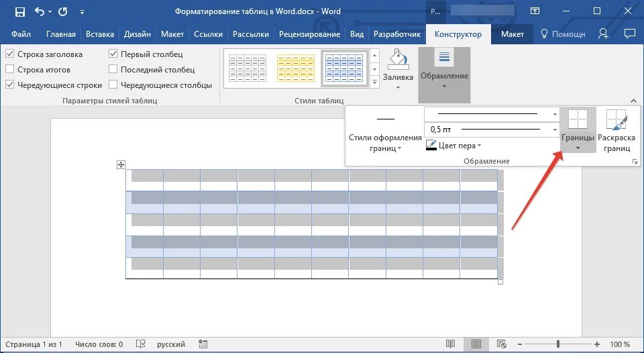Image resolution: width=644 pixels, height=353 pixels.
Task: Open the Дизайн tab
Action: click(x=138, y=34)
